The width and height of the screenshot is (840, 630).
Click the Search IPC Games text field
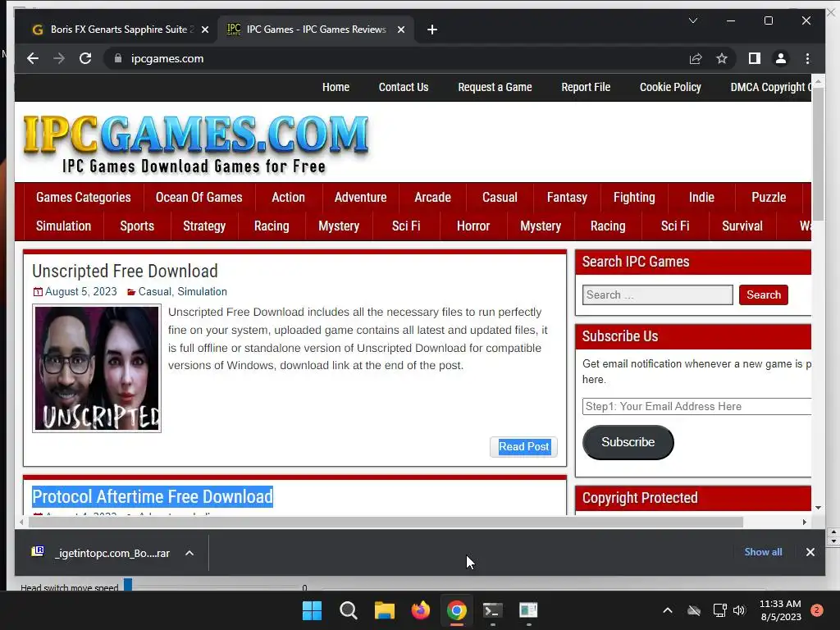[657, 294]
